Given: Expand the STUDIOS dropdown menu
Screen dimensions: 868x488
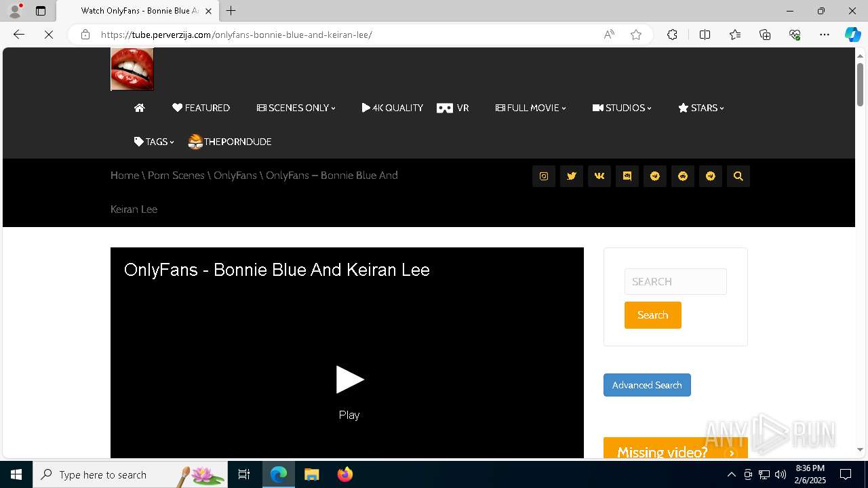Looking at the screenshot, I should click(622, 108).
